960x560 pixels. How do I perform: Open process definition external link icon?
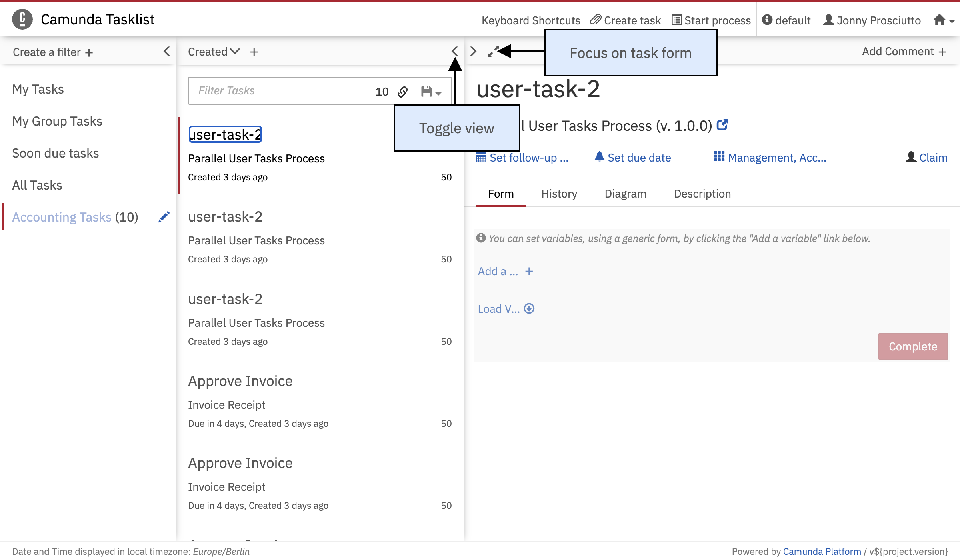722,125
